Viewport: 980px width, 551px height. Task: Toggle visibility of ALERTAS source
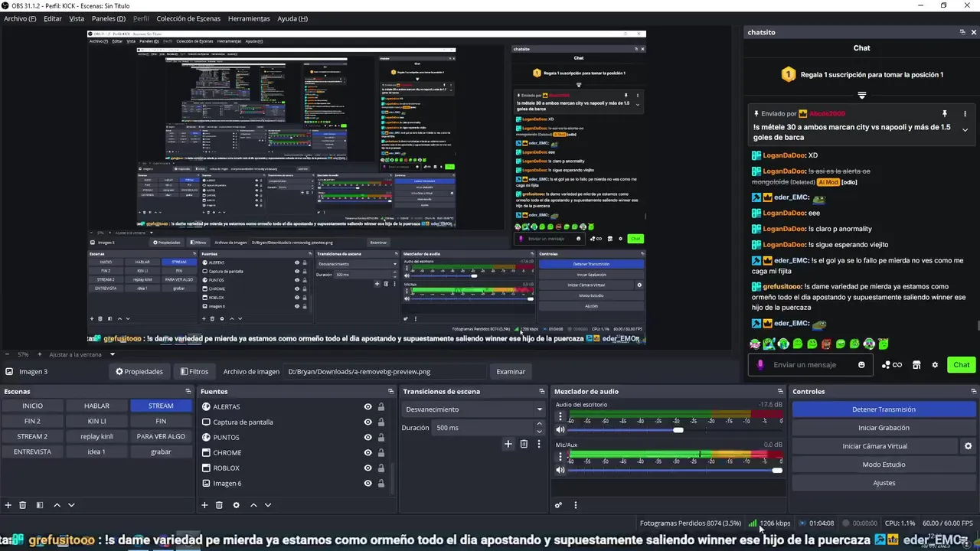(368, 407)
